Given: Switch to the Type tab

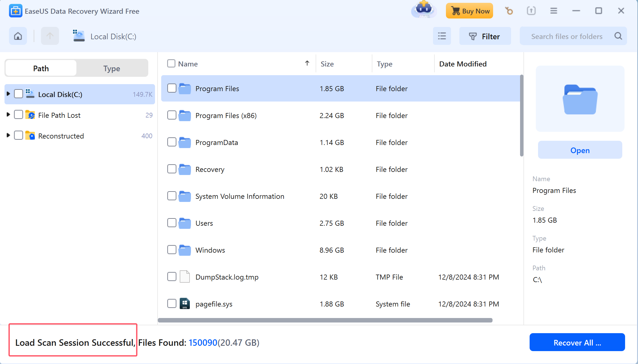Looking at the screenshot, I should [112, 68].
